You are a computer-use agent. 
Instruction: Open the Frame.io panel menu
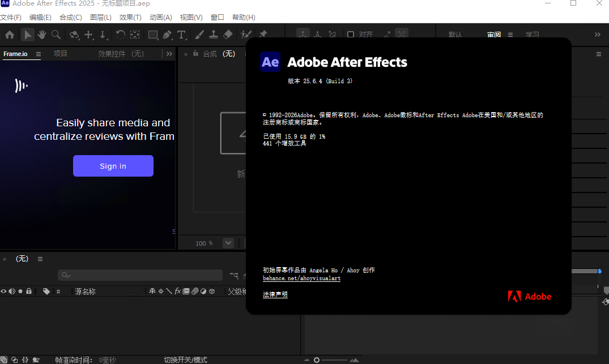pos(39,54)
